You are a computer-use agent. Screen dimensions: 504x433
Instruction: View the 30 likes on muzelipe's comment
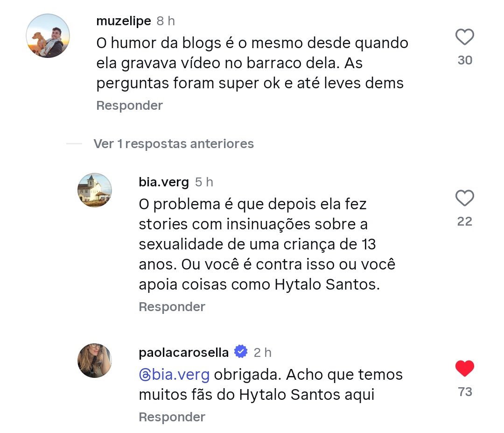point(465,60)
